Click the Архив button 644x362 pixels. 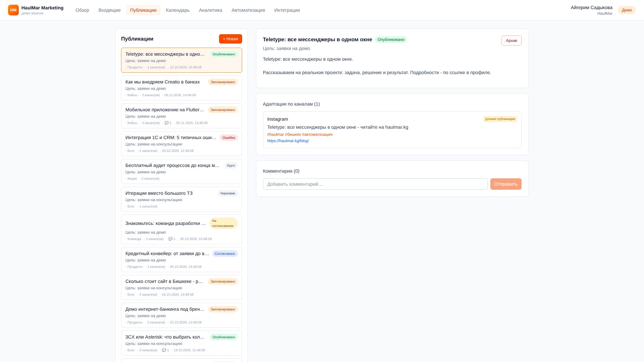(512, 41)
